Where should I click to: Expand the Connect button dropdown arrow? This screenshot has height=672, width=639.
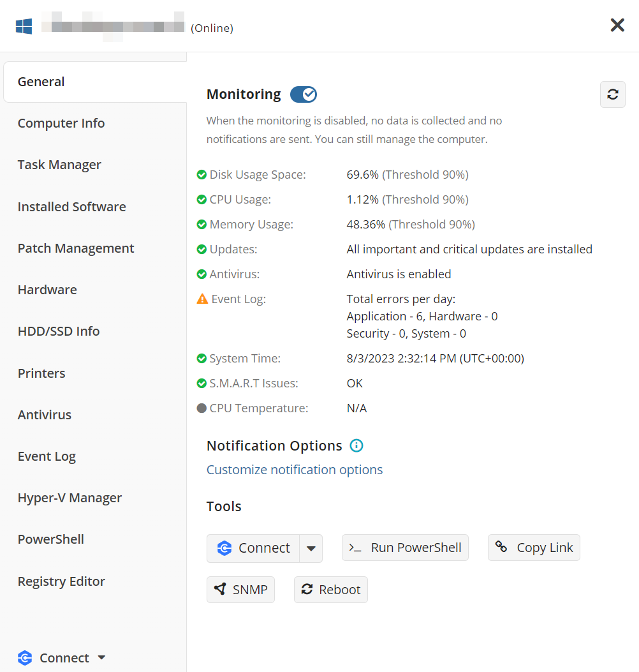pyautogui.click(x=311, y=548)
